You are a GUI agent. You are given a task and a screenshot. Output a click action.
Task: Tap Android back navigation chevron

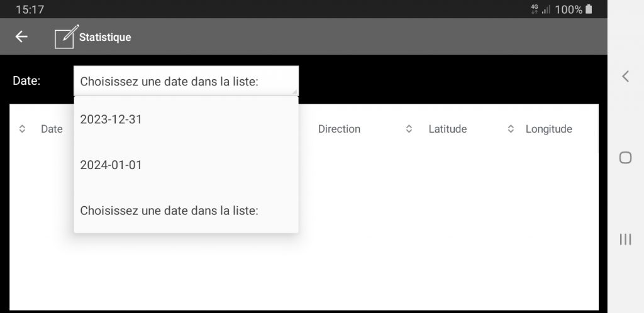(x=625, y=76)
